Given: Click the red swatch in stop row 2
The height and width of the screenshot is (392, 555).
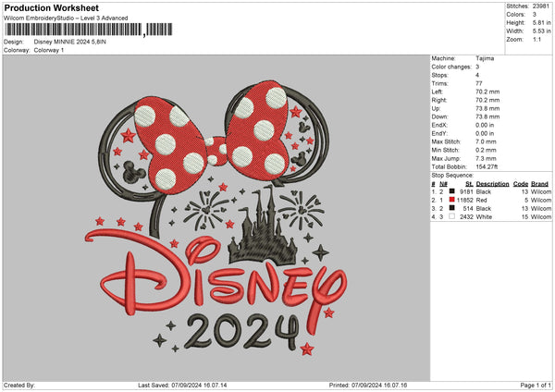Looking at the screenshot, I should tap(452, 200).
